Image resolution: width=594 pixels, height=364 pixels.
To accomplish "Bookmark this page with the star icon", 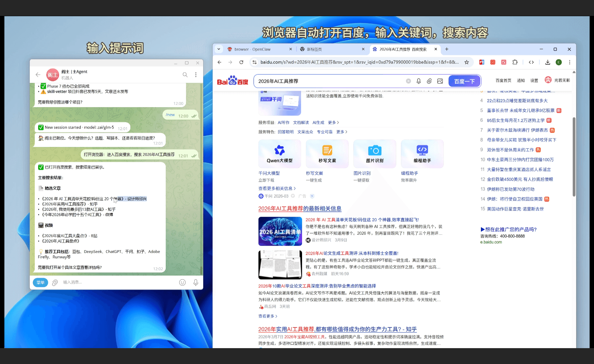I will (466, 62).
